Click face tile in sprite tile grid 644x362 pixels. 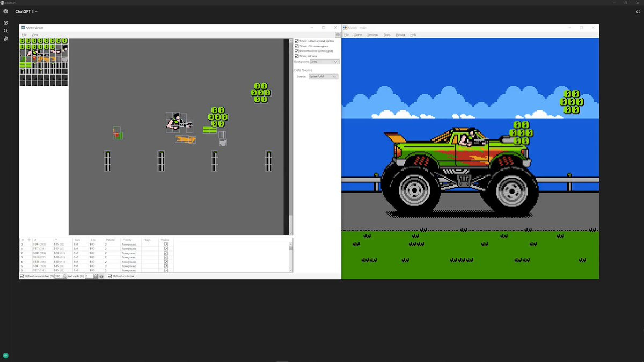pyautogui.click(x=64, y=47)
